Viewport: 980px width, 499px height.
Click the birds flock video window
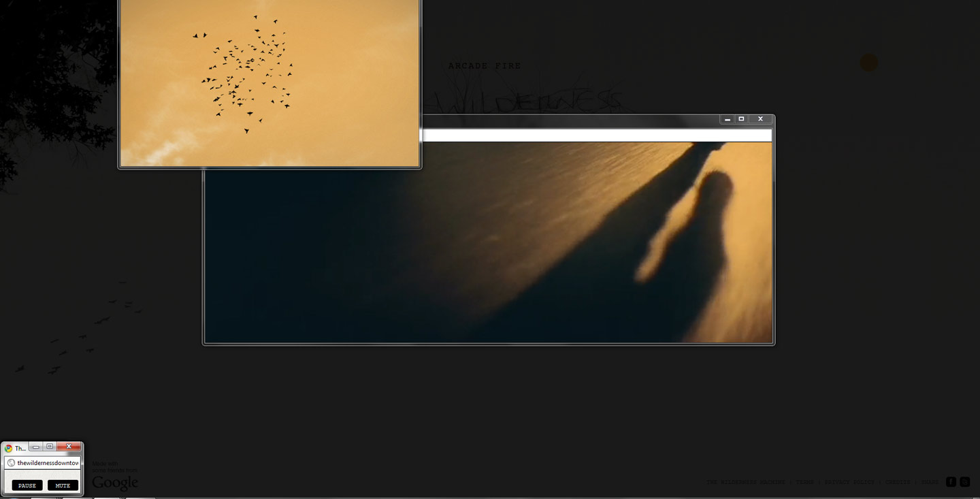269,82
